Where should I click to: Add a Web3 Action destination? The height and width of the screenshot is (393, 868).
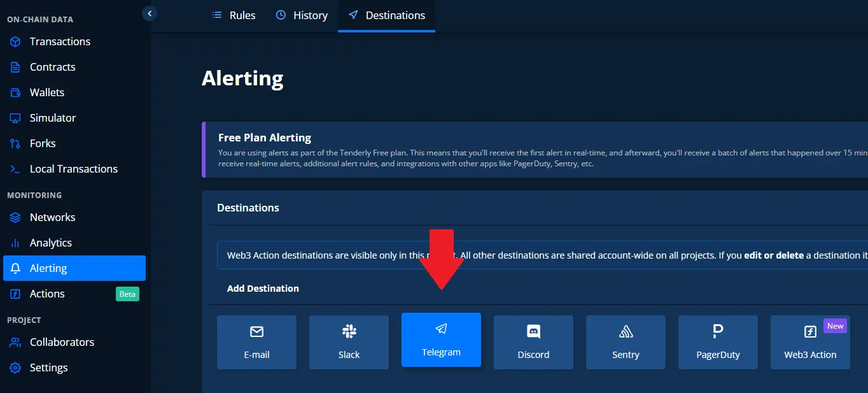pos(810,343)
